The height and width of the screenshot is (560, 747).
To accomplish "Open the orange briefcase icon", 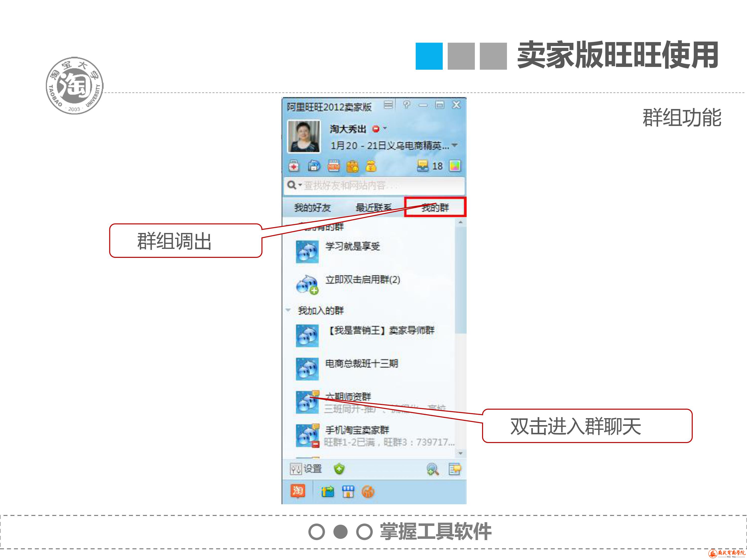I will [353, 166].
